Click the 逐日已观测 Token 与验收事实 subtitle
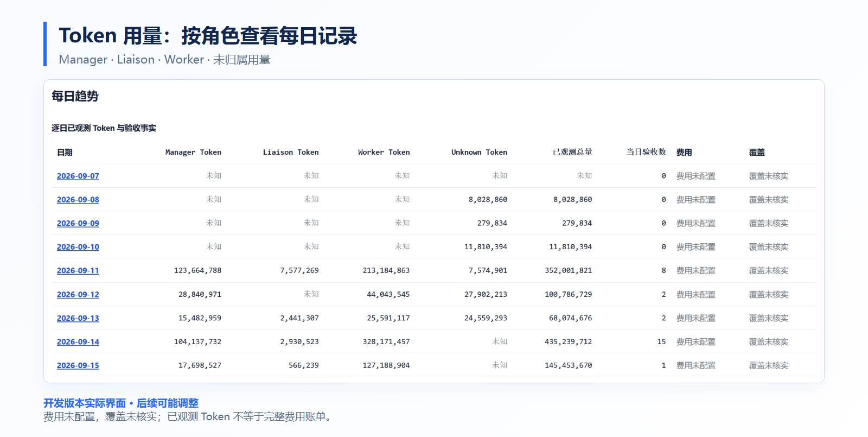Image resolution: width=868 pixels, height=437 pixels. (104, 128)
